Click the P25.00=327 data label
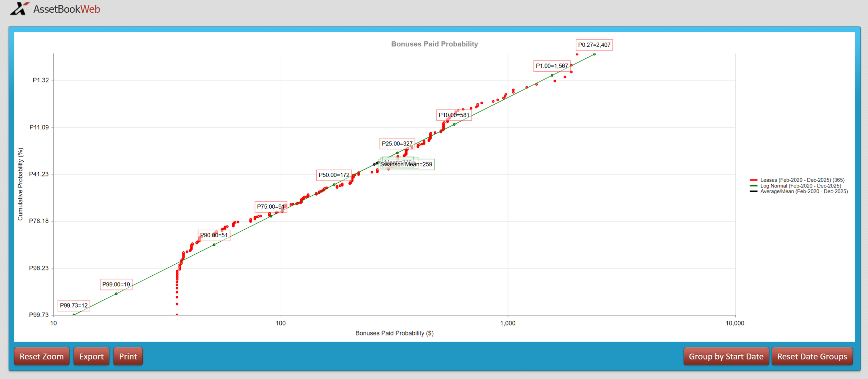Viewport: 868px width, 379px height. (x=397, y=143)
